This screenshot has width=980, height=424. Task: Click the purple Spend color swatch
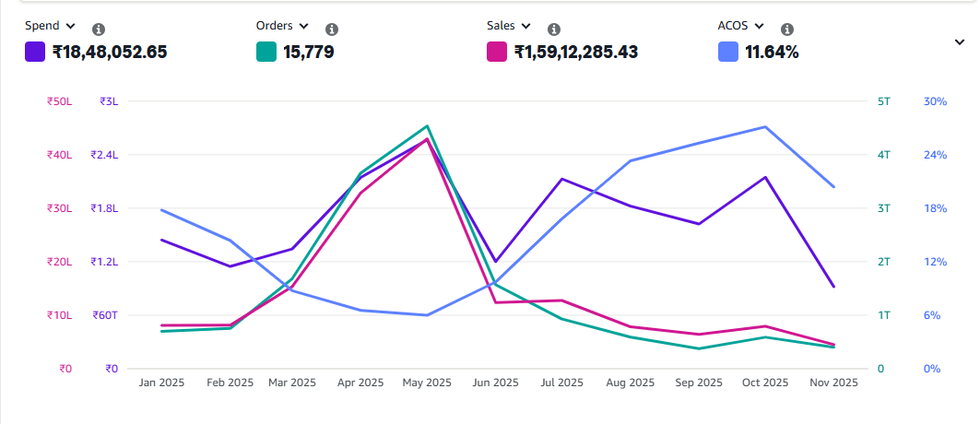(x=35, y=53)
